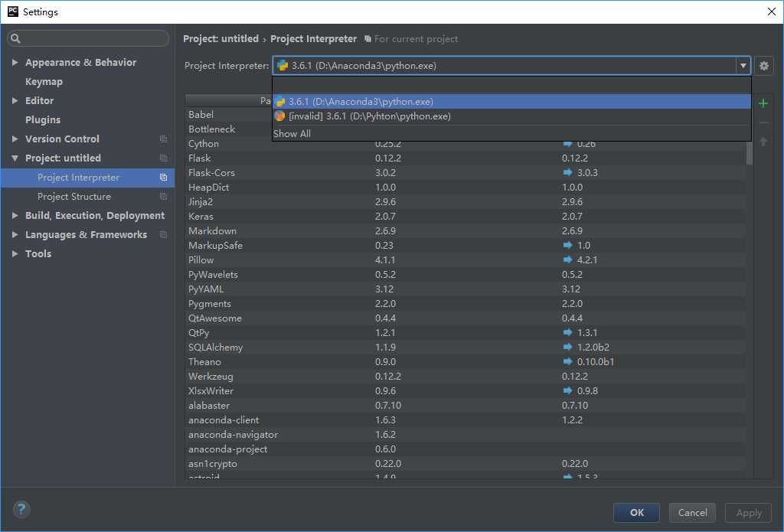Expand the Version Control section
The image size is (784, 532).
click(x=15, y=139)
